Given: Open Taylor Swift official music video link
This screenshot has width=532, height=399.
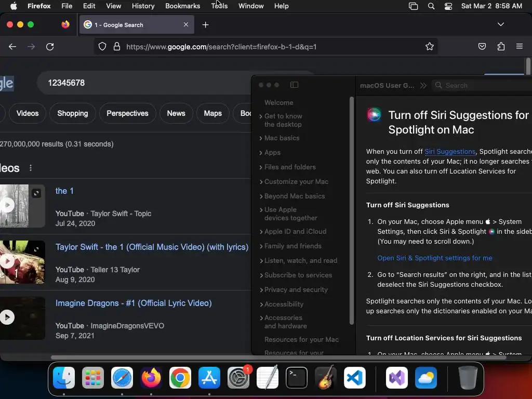Looking at the screenshot, I should (152, 247).
